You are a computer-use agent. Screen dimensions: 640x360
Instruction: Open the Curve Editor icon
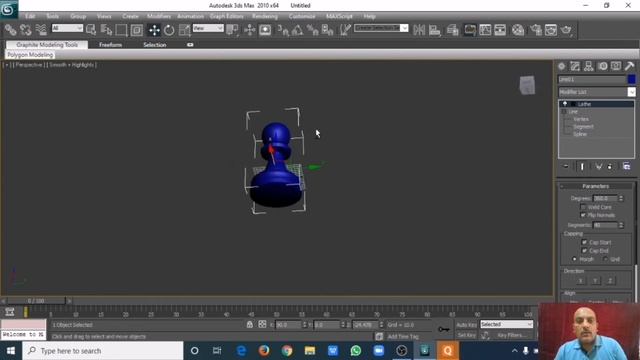tap(485, 30)
